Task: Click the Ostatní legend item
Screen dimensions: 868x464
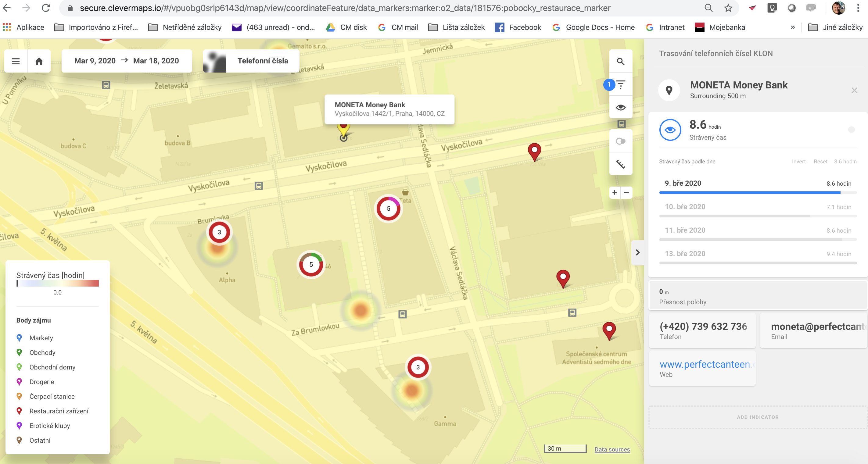Action: 33,441
